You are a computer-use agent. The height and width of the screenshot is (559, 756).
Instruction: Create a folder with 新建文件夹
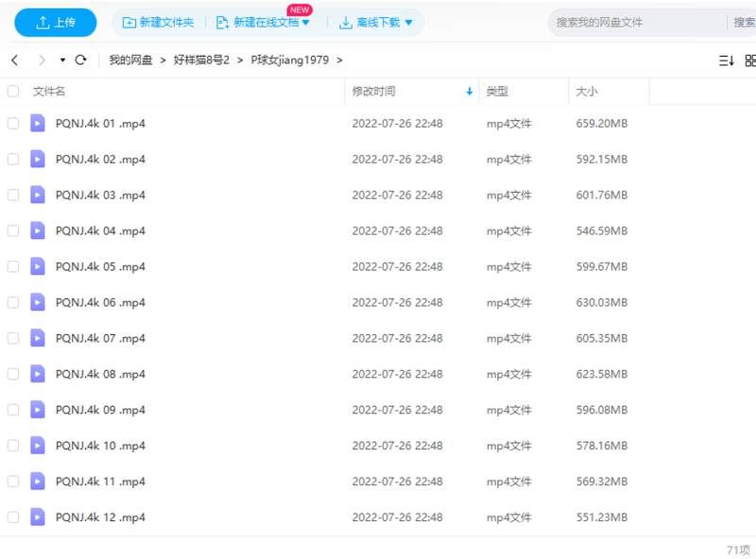coord(158,23)
